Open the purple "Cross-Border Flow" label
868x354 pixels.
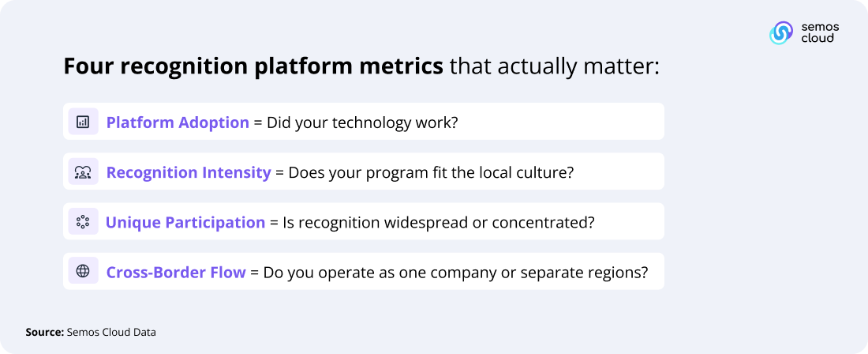point(176,273)
